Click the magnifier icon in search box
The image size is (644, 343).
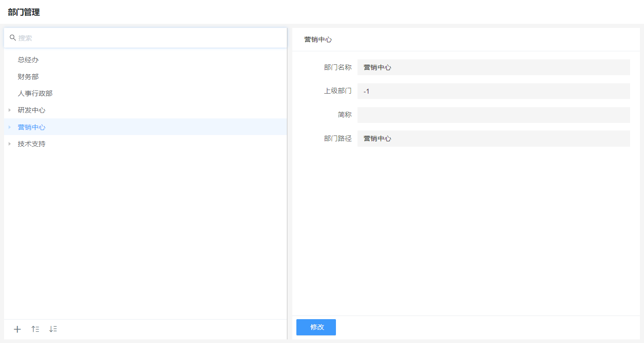tap(13, 38)
